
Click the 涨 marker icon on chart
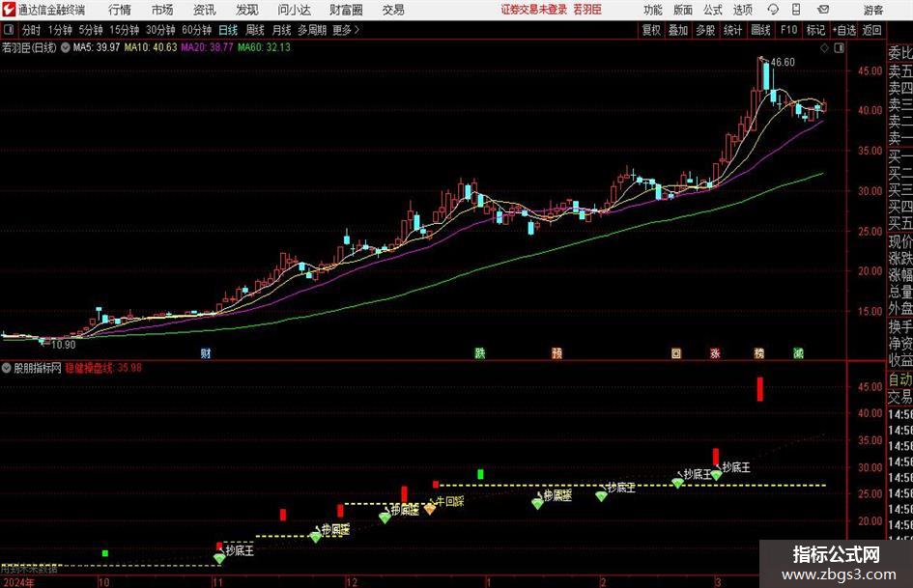(x=715, y=353)
